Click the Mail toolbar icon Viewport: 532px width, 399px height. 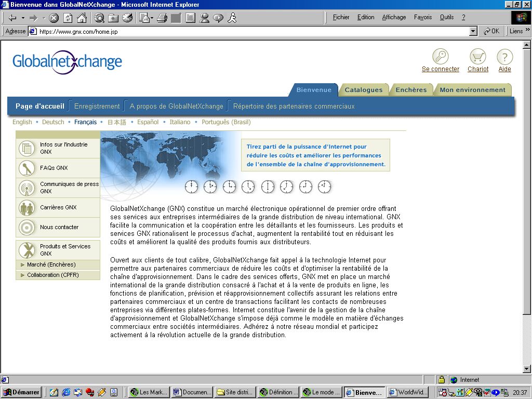pyautogui.click(x=144, y=18)
